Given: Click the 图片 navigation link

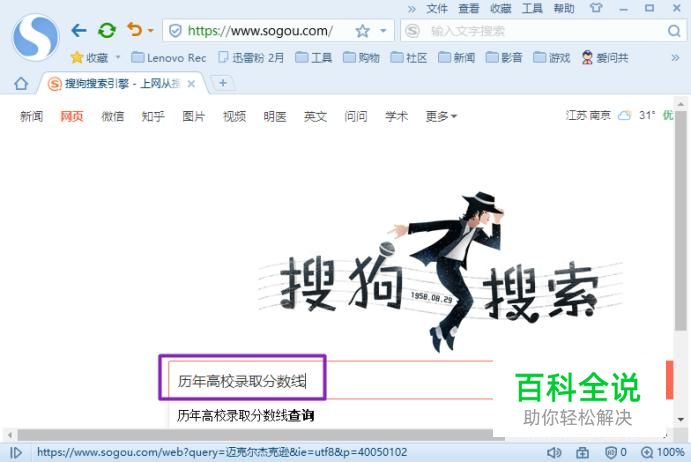Looking at the screenshot, I should pyautogui.click(x=193, y=116).
